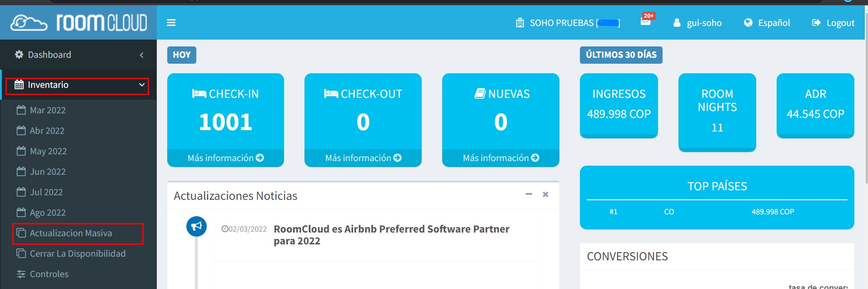This screenshot has height=289, width=868.
Task: Click the user icon beside gui-soho
Action: click(677, 23)
